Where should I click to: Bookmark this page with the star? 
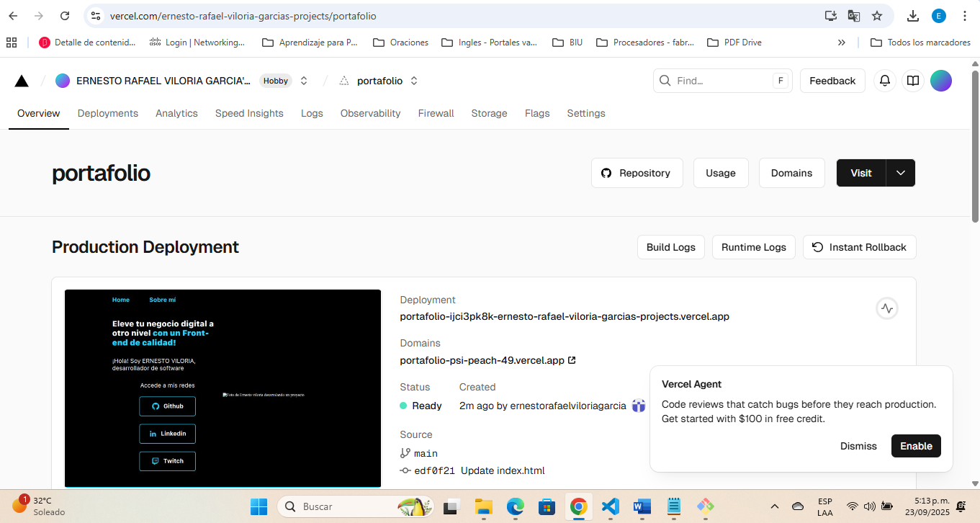877,16
